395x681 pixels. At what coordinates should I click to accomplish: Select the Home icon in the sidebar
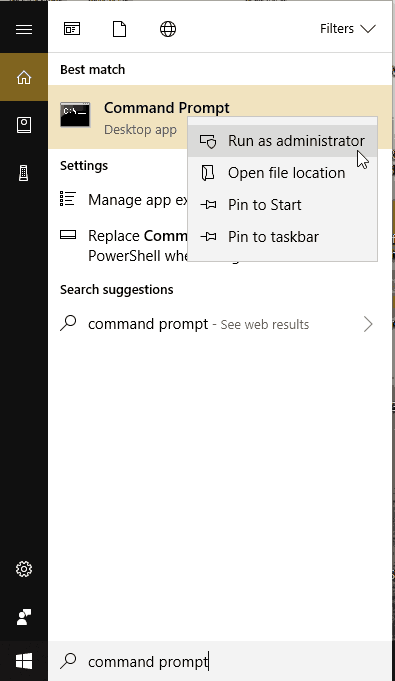[24, 77]
